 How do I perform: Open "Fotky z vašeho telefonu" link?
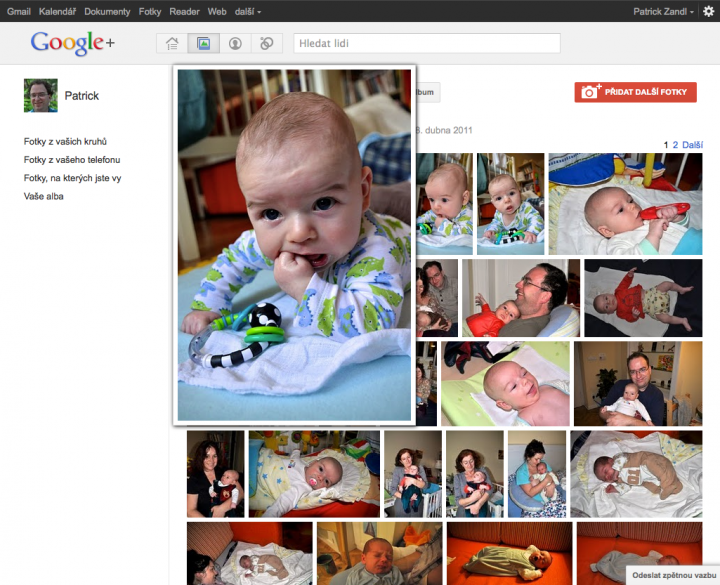[72, 160]
